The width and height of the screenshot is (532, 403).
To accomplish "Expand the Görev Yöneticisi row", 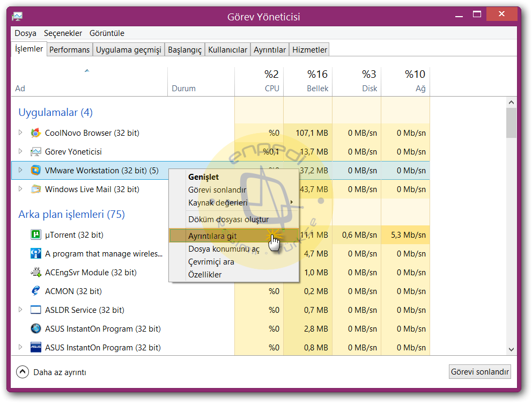I will (x=20, y=151).
